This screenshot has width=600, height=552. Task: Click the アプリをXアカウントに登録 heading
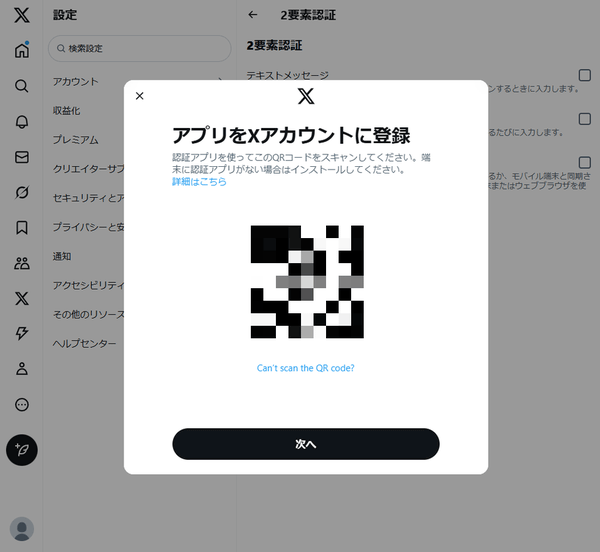point(291,135)
